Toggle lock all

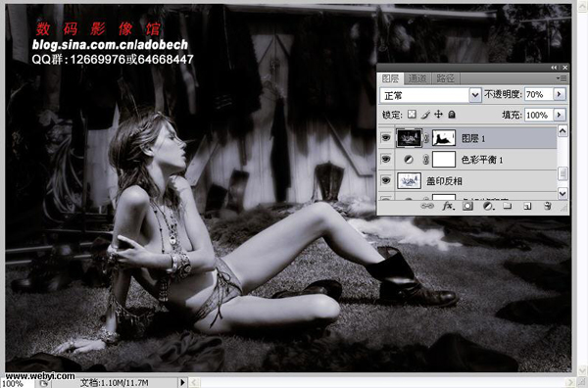(x=452, y=114)
